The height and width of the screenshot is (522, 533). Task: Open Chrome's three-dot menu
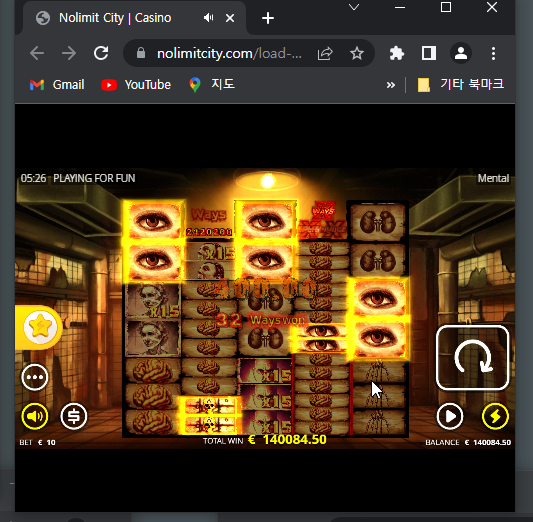point(493,53)
